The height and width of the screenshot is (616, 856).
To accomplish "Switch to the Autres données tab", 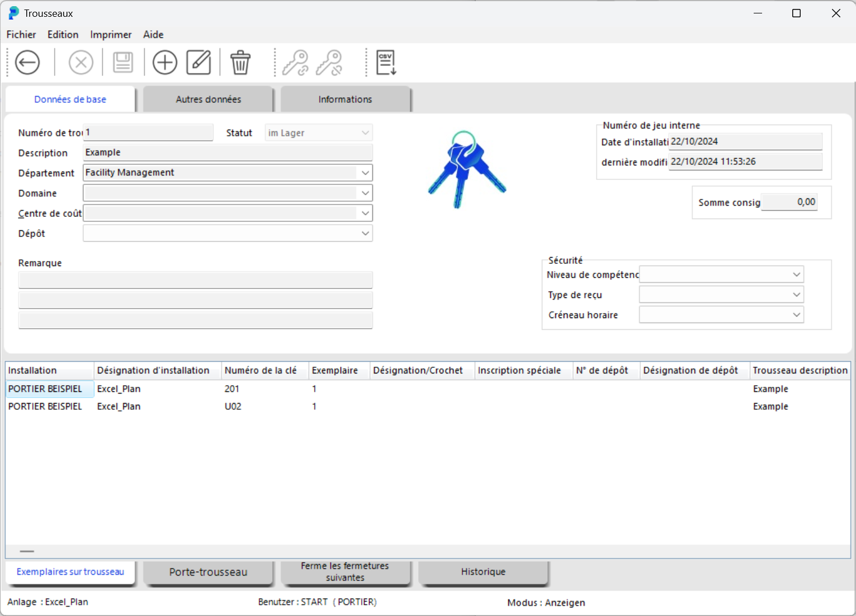I will click(x=208, y=99).
